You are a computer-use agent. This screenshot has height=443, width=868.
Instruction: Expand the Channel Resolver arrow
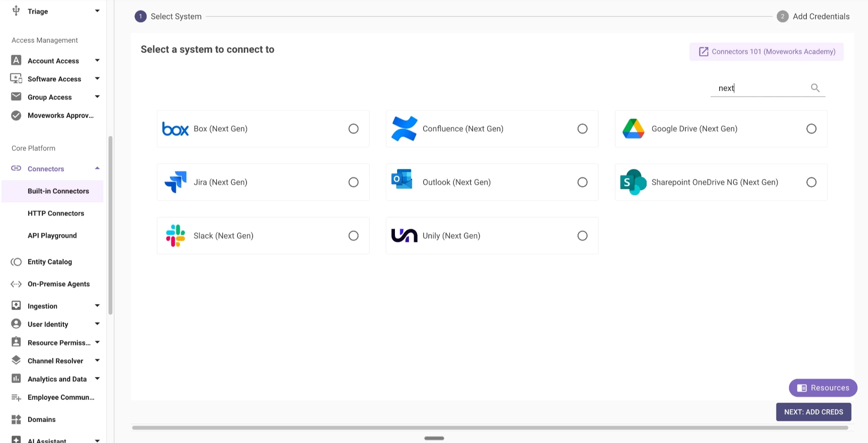click(97, 360)
